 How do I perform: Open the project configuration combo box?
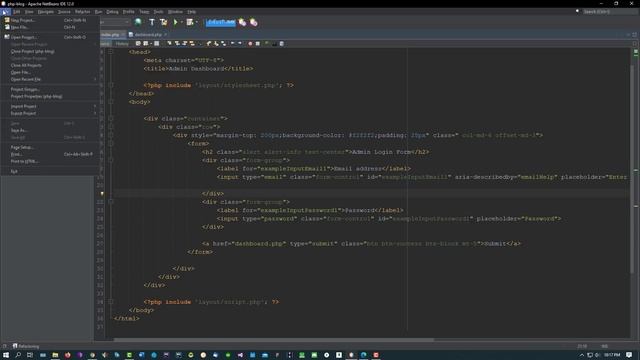115,22
